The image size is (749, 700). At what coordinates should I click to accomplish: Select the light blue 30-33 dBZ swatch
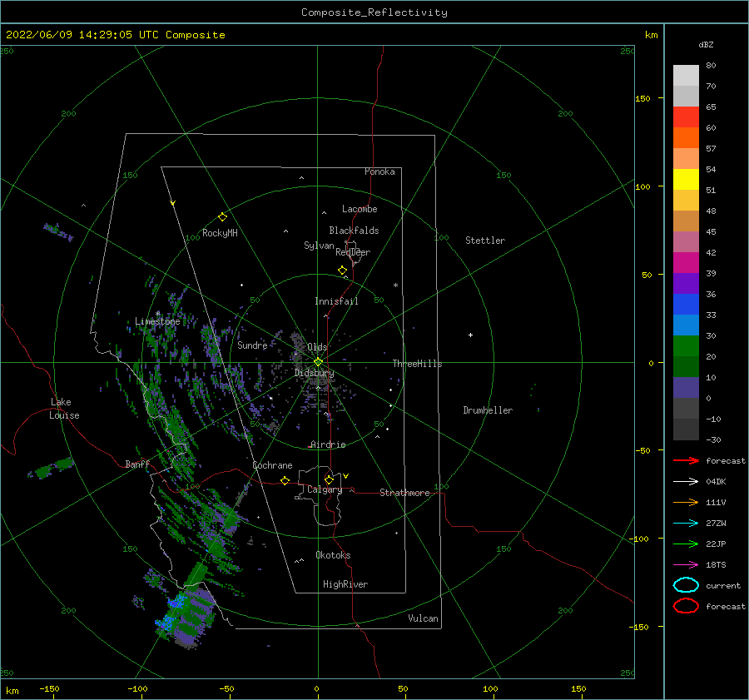pos(686,325)
